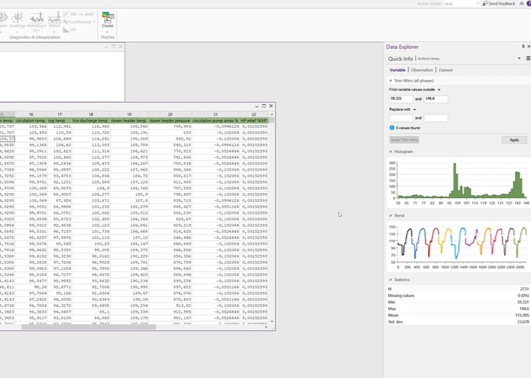Click the Send feedback link

(499, 3)
